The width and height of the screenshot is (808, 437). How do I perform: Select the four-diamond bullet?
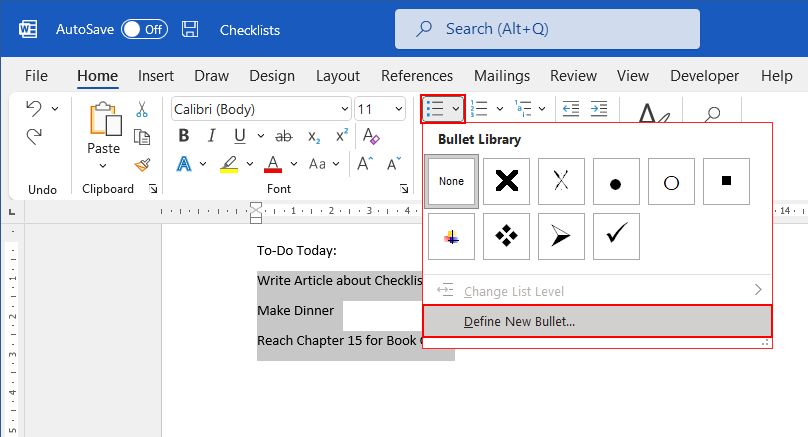click(506, 237)
